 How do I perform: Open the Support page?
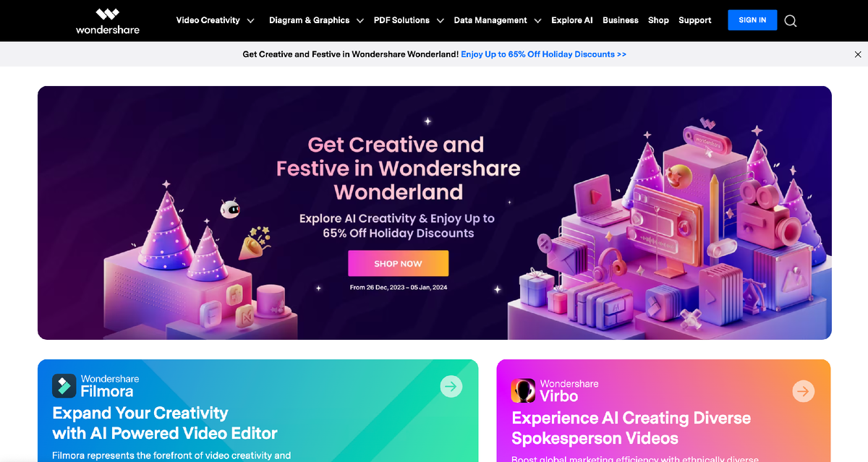click(695, 20)
